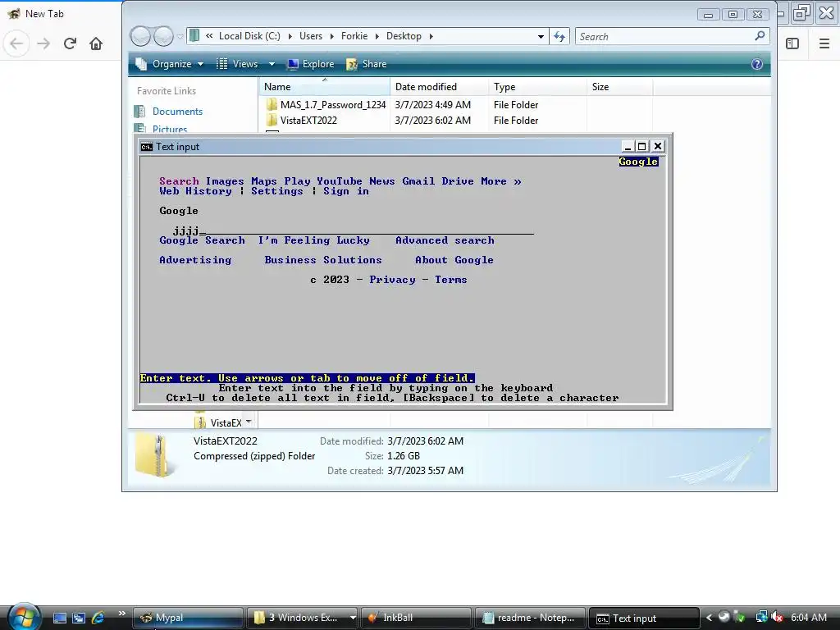Click the Settings link in Lynx
The image size is (840, 630).
pos(277,191)
